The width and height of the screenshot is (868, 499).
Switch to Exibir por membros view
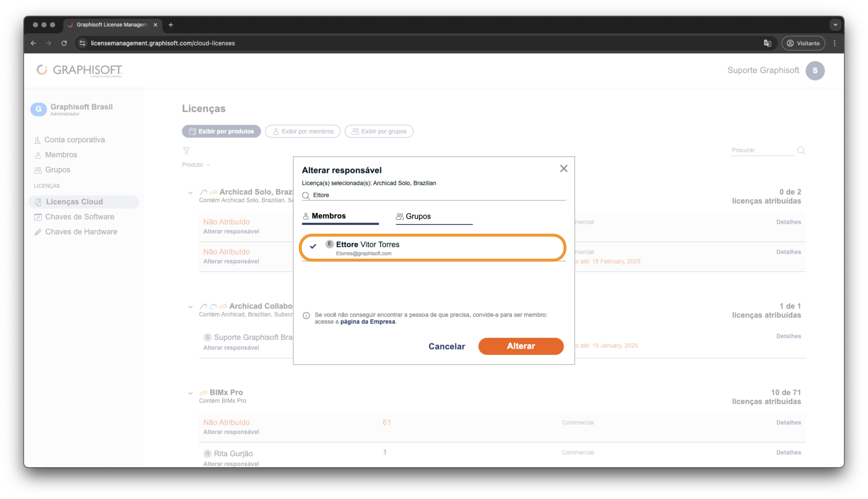[303, 131]
